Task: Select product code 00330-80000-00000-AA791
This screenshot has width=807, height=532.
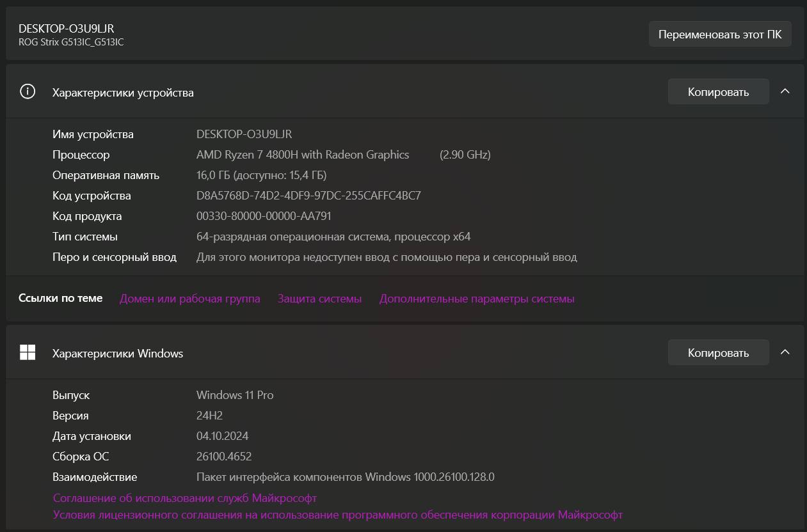Action: coord(264,216)
